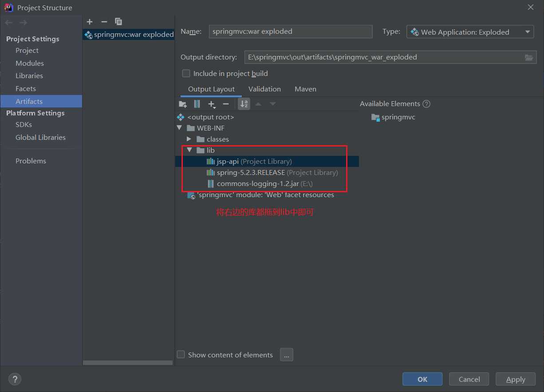
Task: Switch to the Maven tab
Action: pyautogui.click(x=305, y=89)
